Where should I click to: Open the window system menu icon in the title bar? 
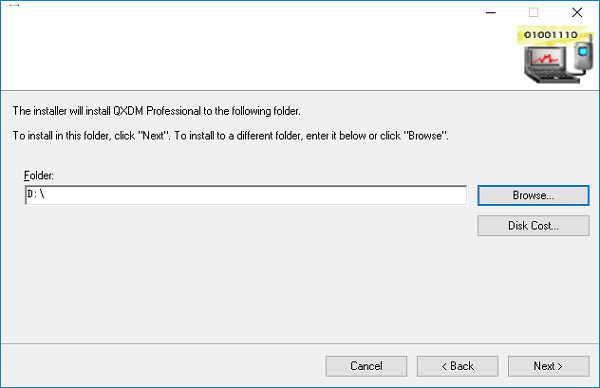pos(14,5)
